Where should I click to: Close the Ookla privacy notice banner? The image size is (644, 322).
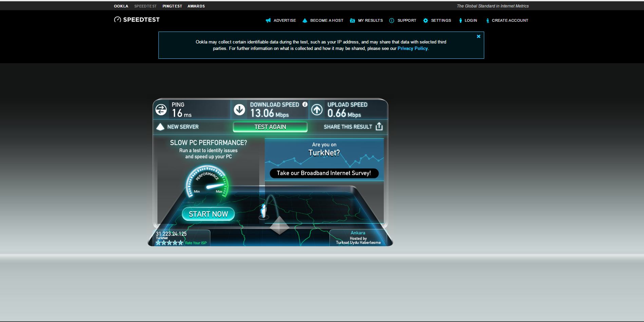tap(478, 36)
